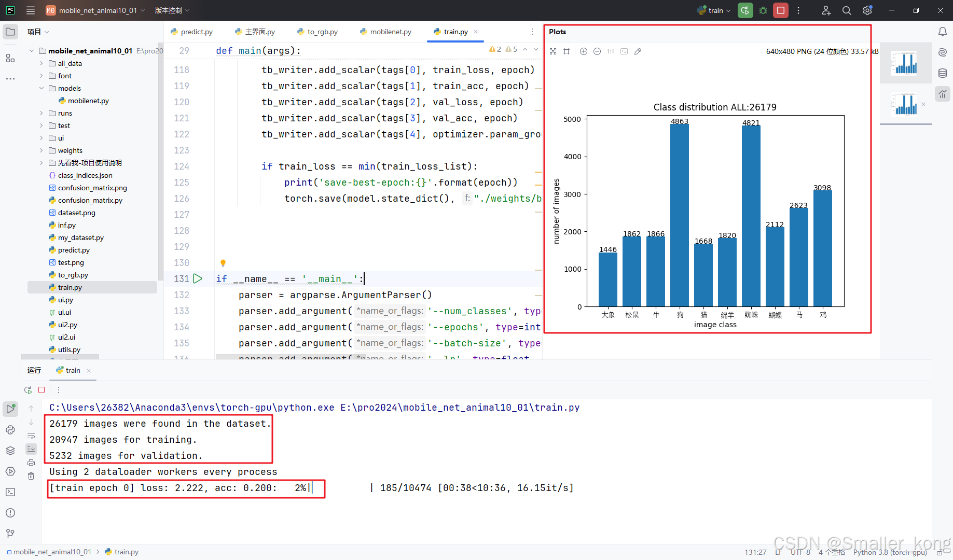
Task: Show intention bulb on line 130
Action: pyautogui.click(x=223, y=263)
